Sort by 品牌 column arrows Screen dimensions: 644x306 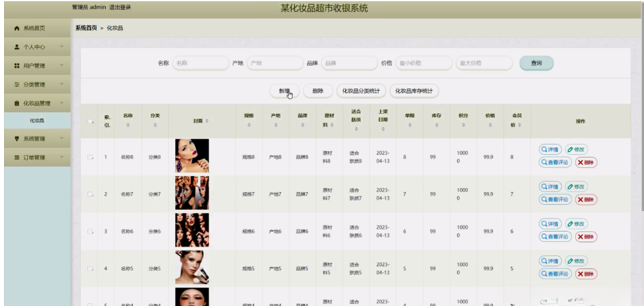coord(302,125)
